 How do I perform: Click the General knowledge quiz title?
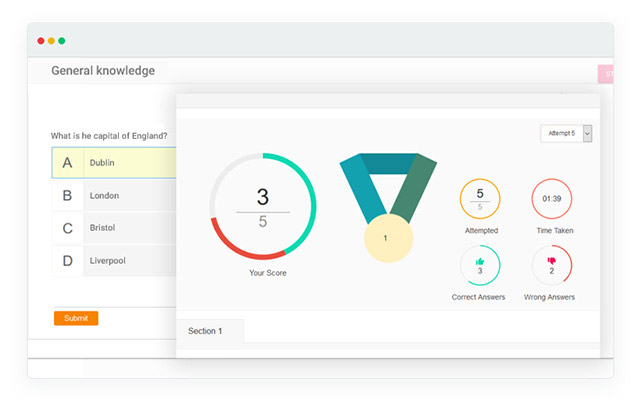103,71
